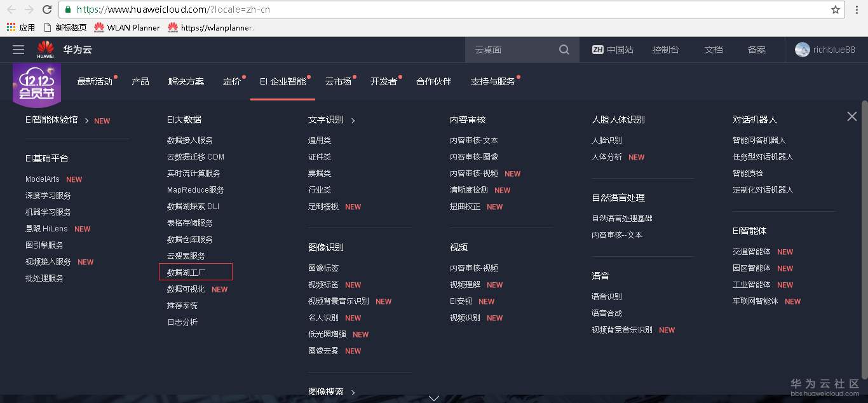Viewport: 868px width, 403px height.
Task: Open the 开发者 nav menu
Action: tap(384, 81)
